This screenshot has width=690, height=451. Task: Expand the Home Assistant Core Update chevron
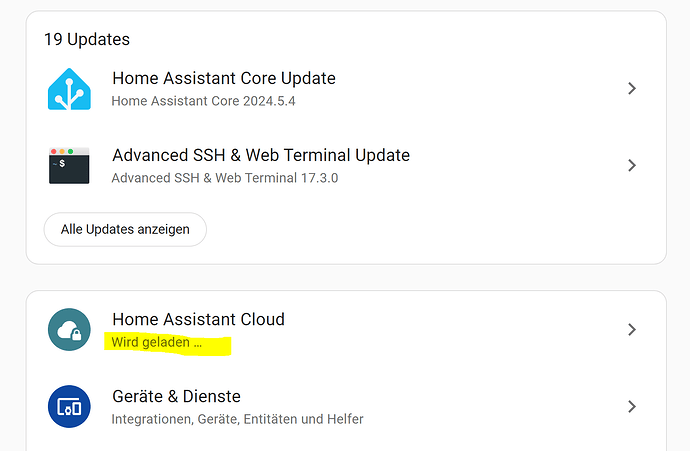(x=631, y=89)
